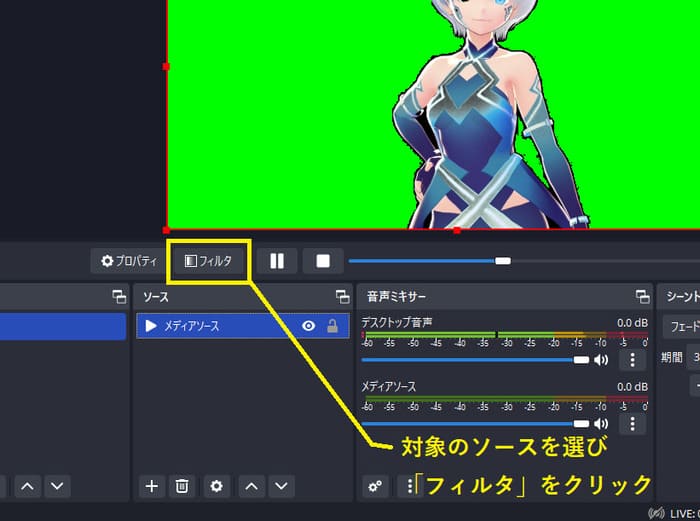
Task: Select the メディアソース row in sources list
Action: pos(243,326)
